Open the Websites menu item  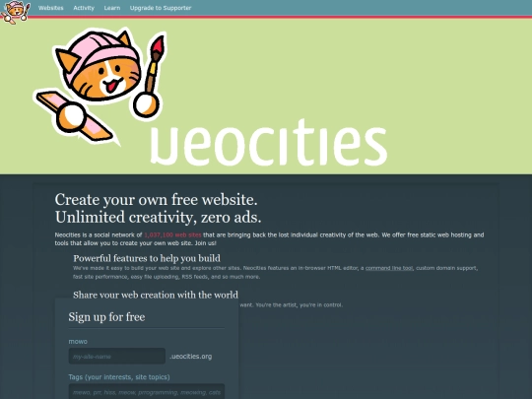(51, 8)
